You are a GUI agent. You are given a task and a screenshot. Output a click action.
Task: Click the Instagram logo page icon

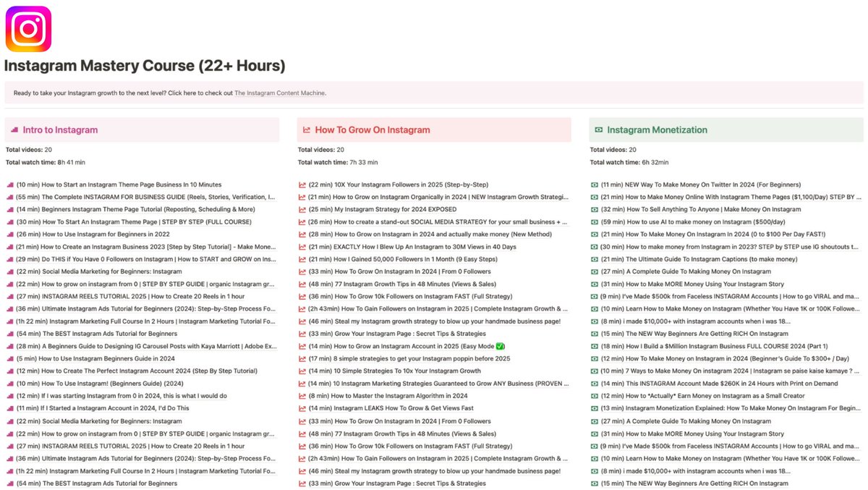click(x=28, y=28)
